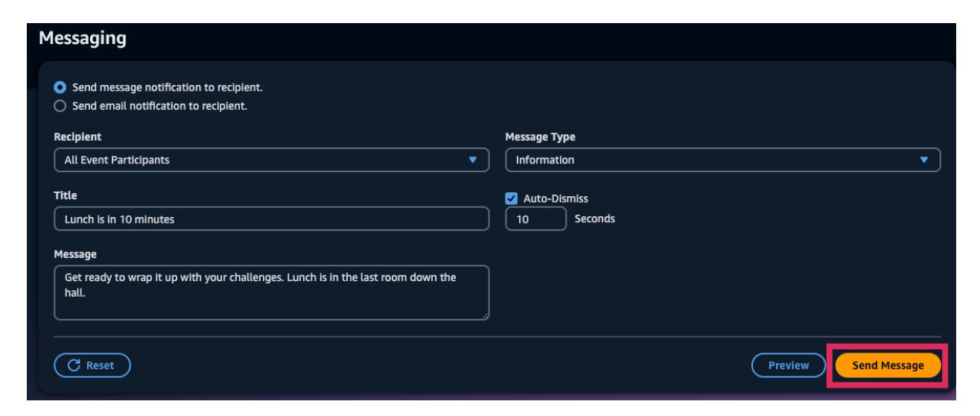The image size is (980, 416).
Task: Click the refresh icon on Reset button
Action: [x=73, y=365]
